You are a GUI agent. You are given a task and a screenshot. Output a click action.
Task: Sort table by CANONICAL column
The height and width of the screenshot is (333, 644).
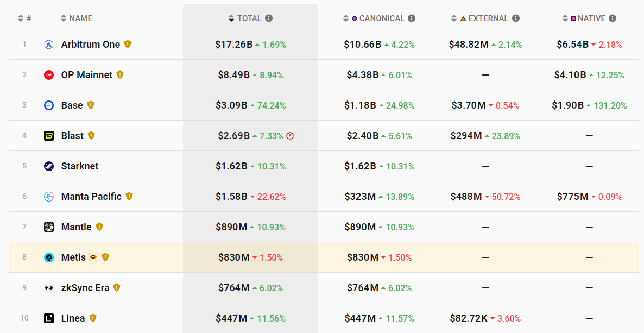[374, 18]
